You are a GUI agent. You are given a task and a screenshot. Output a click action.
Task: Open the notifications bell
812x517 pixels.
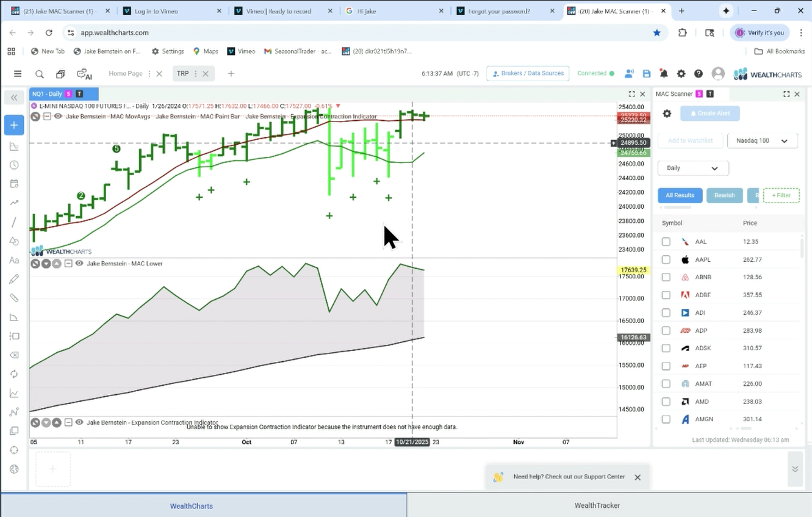[x=664, y=74]
